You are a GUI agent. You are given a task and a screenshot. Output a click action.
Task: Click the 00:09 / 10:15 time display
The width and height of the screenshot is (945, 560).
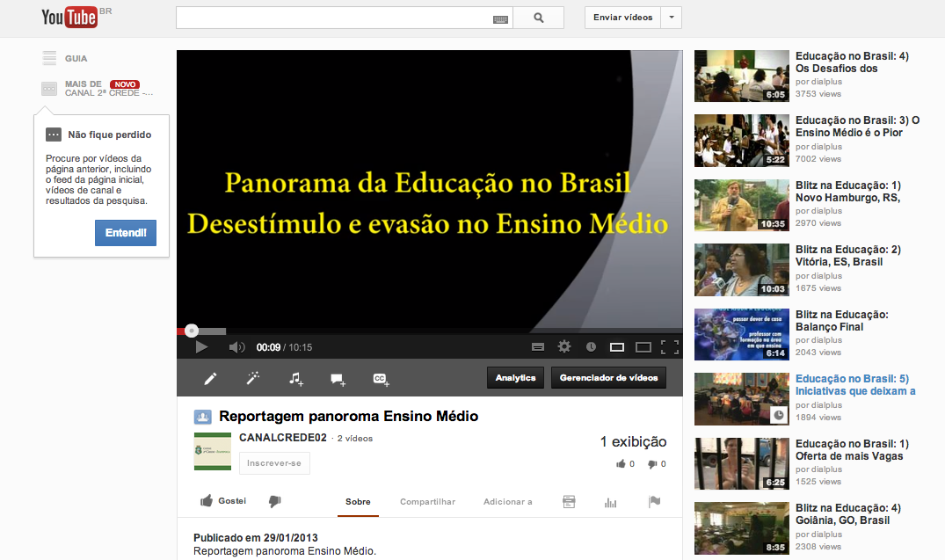tap(284, 347)
